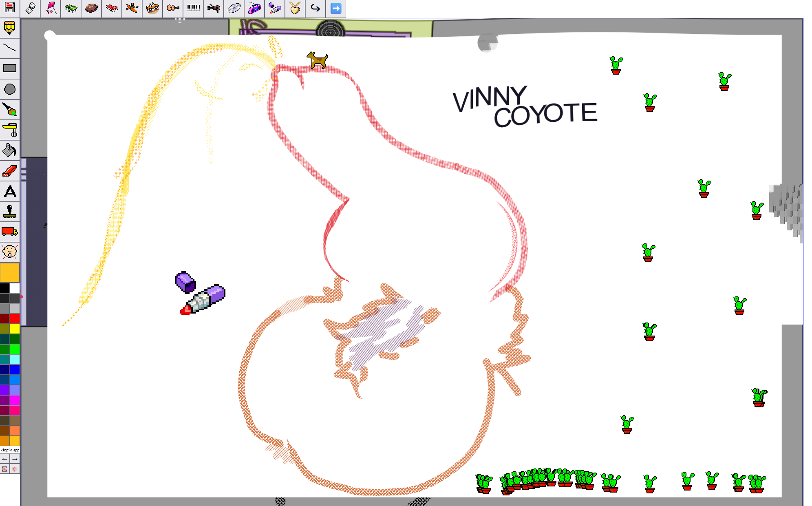
Task: Choose the Paint Bucket fill tool
Action: [x=9, y=150]
